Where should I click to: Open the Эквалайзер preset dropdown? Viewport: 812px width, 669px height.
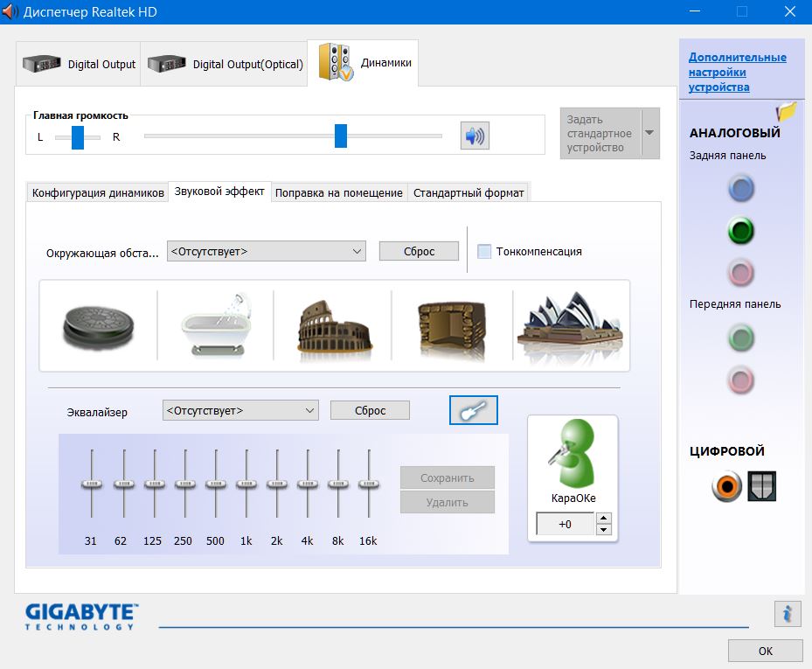click(240, 410)
